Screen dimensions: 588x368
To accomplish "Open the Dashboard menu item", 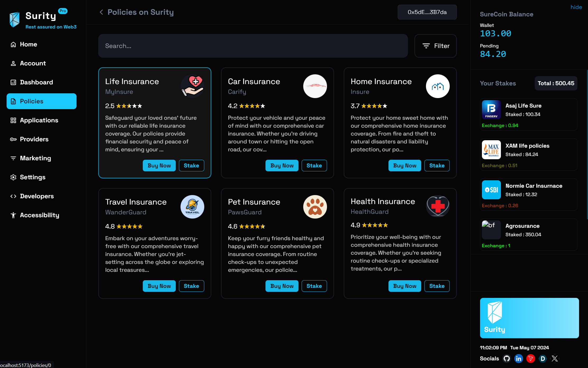I will pos(36,82).
